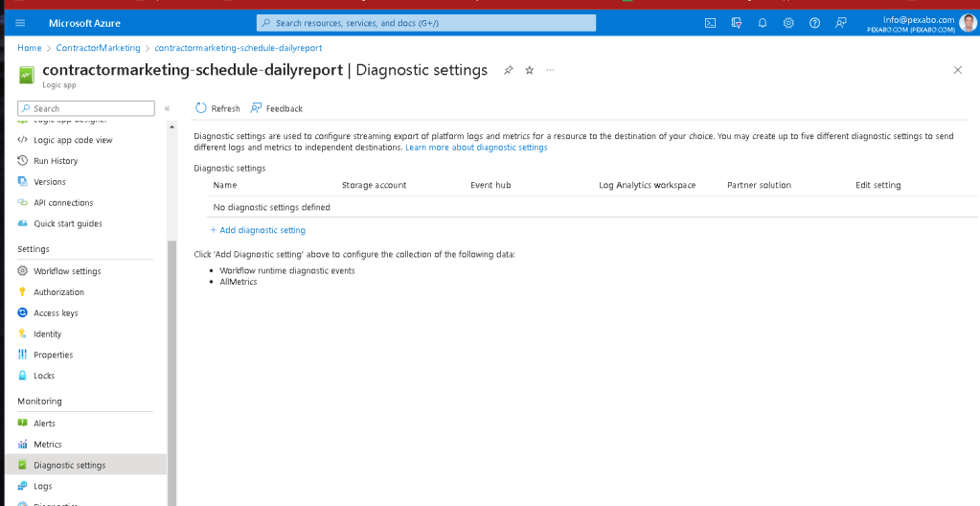The height and width of the screenshot is (506, 980).
Task: Click the Authorization key icon
Action: 22,292
